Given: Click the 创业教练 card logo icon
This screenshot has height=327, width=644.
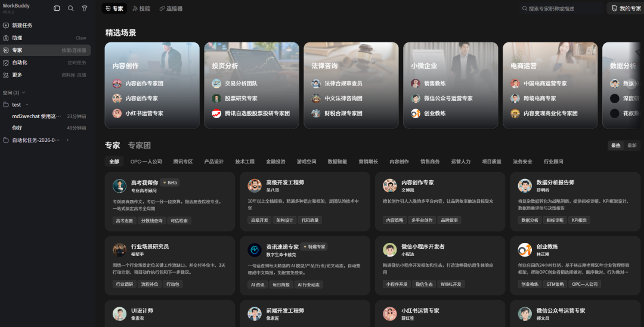Looking at the screenshot, I should pyautogui.click(x=525, y=250).
